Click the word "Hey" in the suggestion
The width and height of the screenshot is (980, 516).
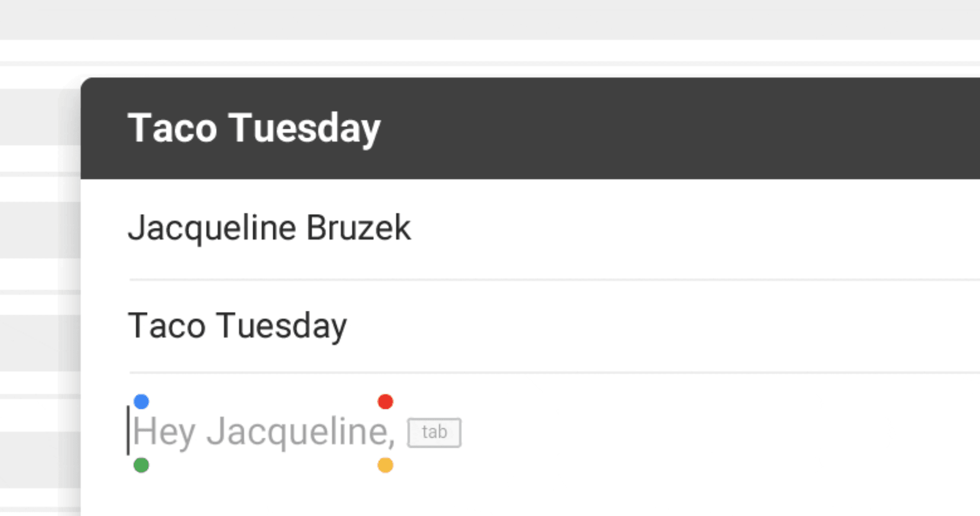click(x=164, y=431)
